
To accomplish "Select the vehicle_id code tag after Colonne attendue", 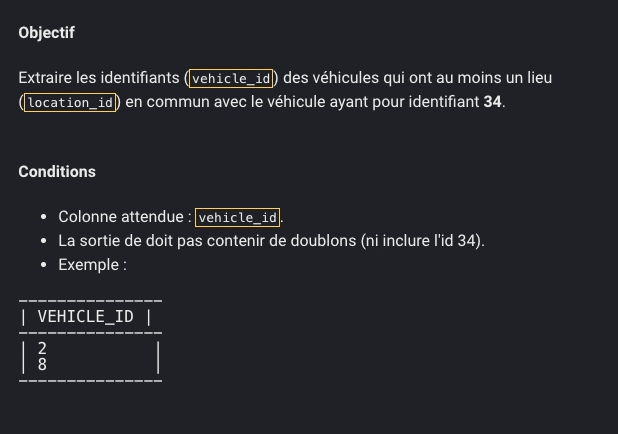I will point(237,218).
